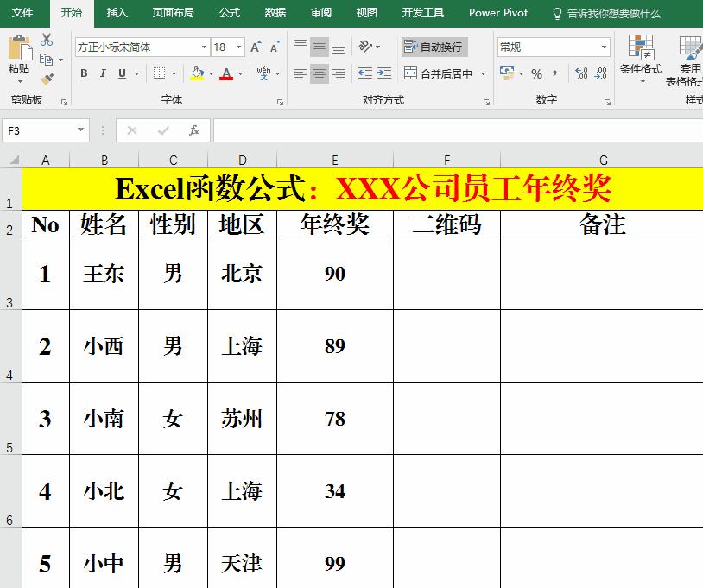Align text right

point(339,73)
